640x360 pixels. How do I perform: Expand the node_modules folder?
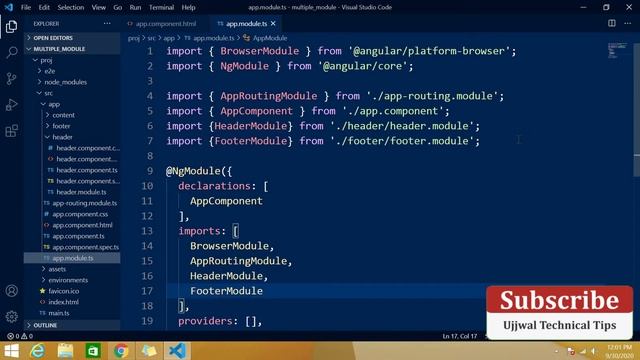[65, 82]
